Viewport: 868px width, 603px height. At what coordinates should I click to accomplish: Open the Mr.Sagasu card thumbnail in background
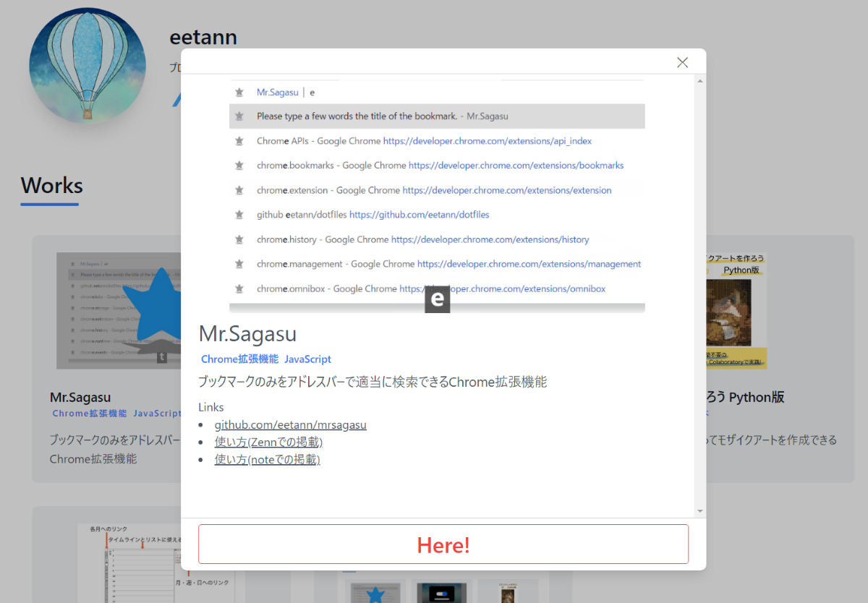[x=119, y=311]
